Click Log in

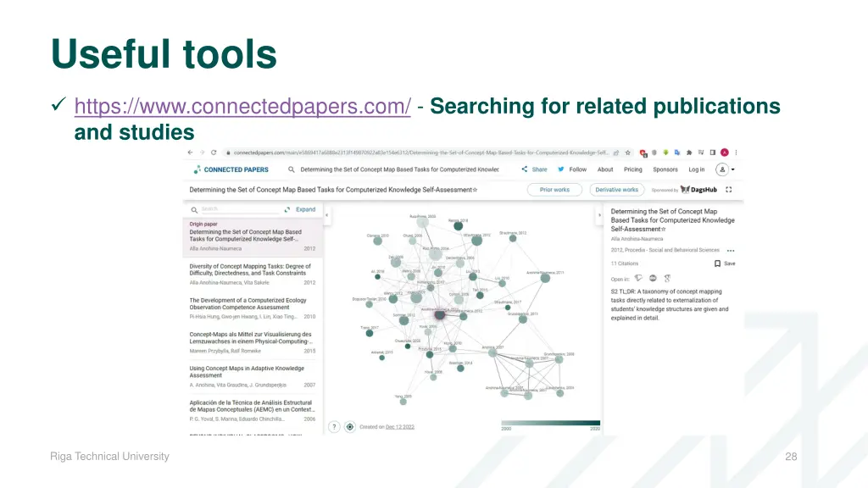[x=697, y=169]
